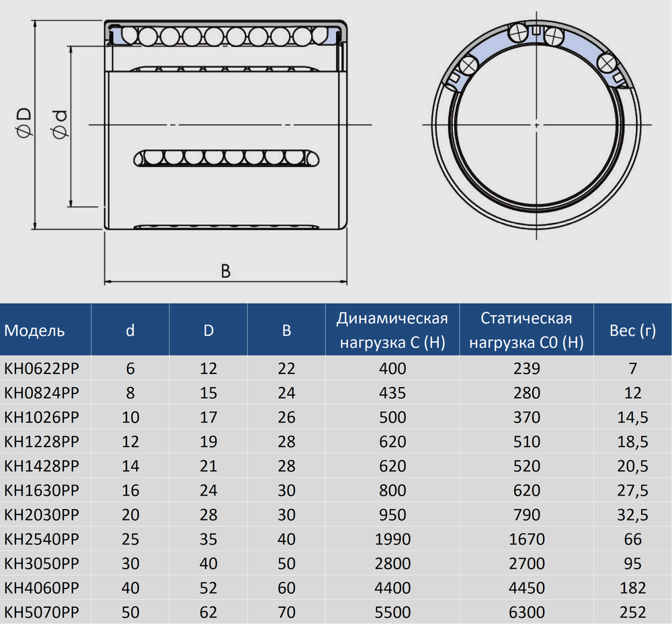Click dynamic load value 5500
The width and height of the screenshot is (672, 624).
coord(392,613)
